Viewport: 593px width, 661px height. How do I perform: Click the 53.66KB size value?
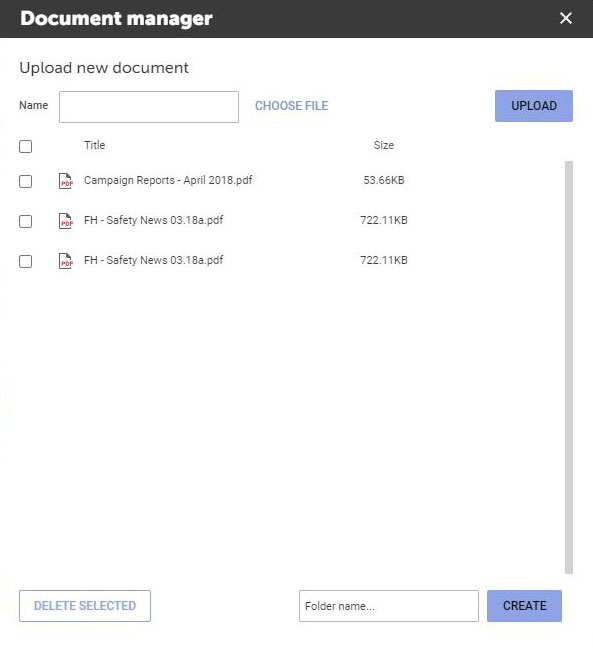[384, 180]
